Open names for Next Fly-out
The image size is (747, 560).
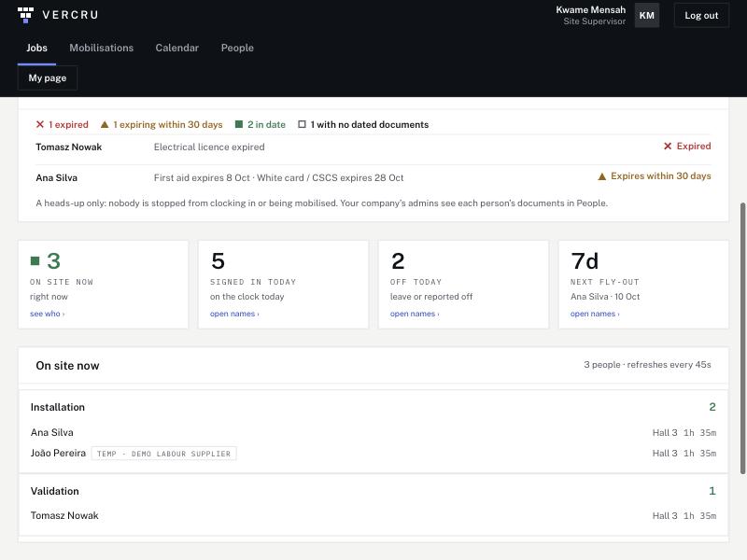tap(595, 314)
